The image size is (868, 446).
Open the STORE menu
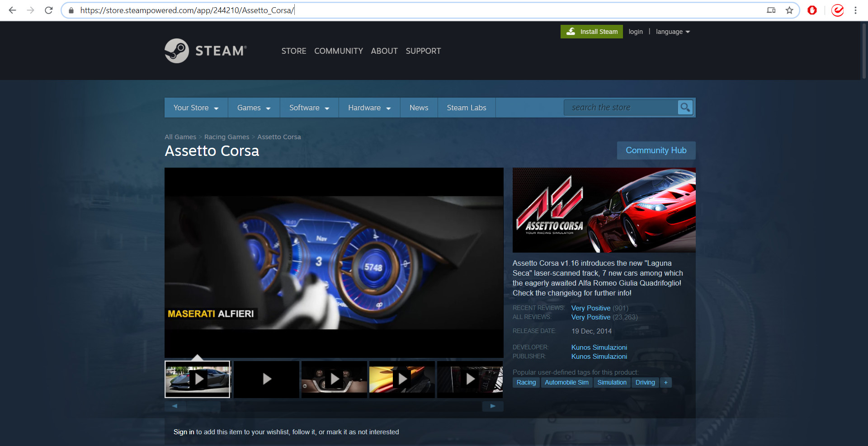[294, 51]
